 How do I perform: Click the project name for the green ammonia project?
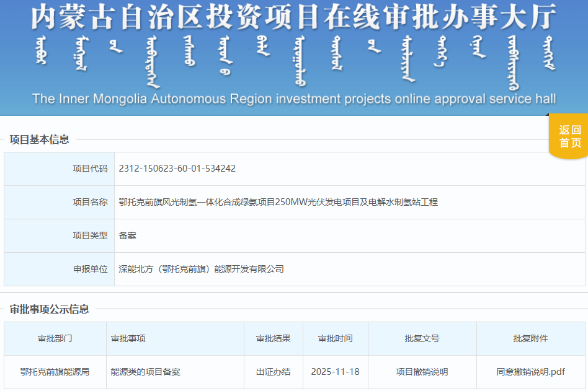[276, 202]
